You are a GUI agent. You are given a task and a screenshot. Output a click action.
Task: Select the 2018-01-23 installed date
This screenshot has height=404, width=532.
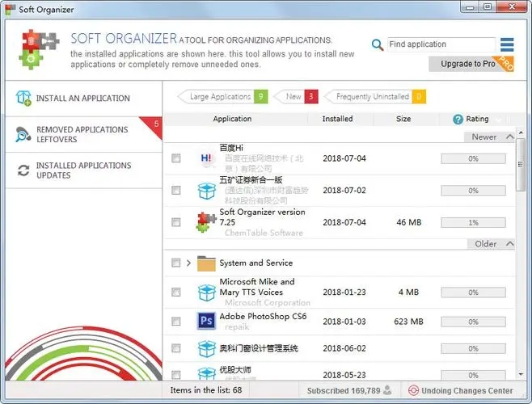[344, 292]
